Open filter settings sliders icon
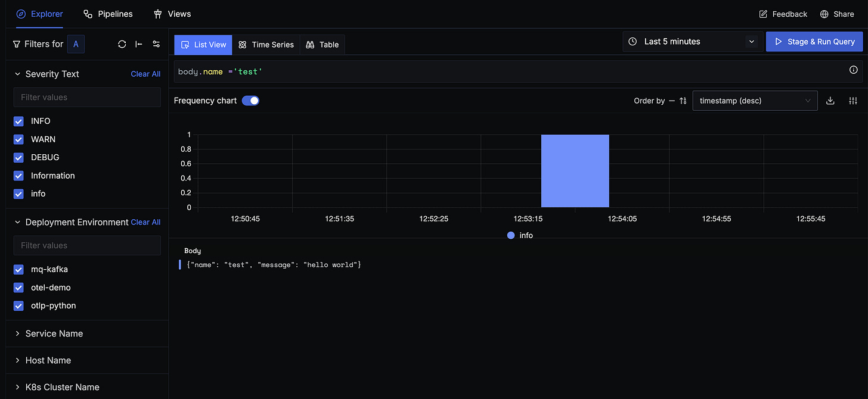The width and height of the screenshot is (868, 399). [x=156, y=44]
